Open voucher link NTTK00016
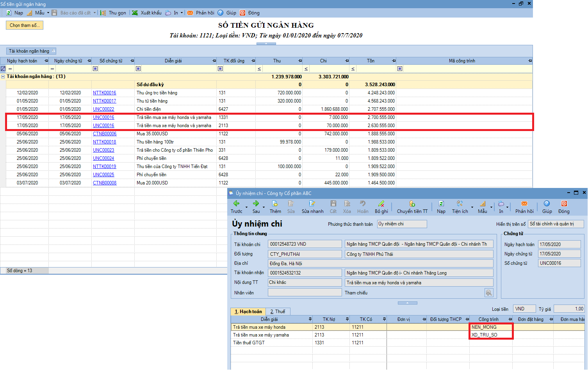Screen dimensions: 588x372 point(105,93)
